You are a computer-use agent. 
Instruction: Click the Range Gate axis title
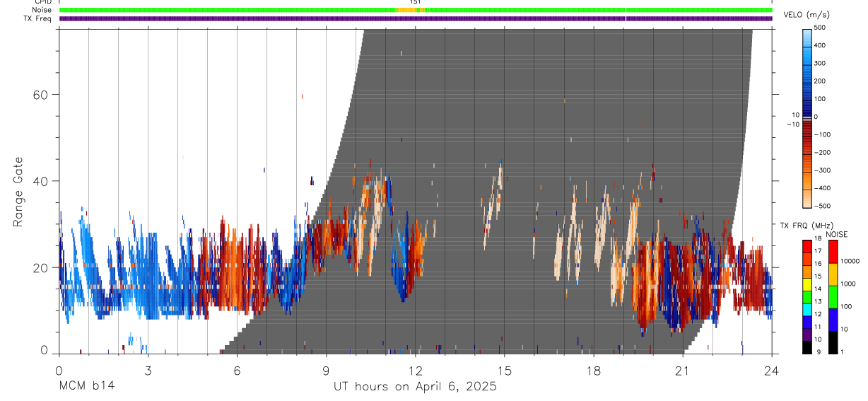pos(18,192)
